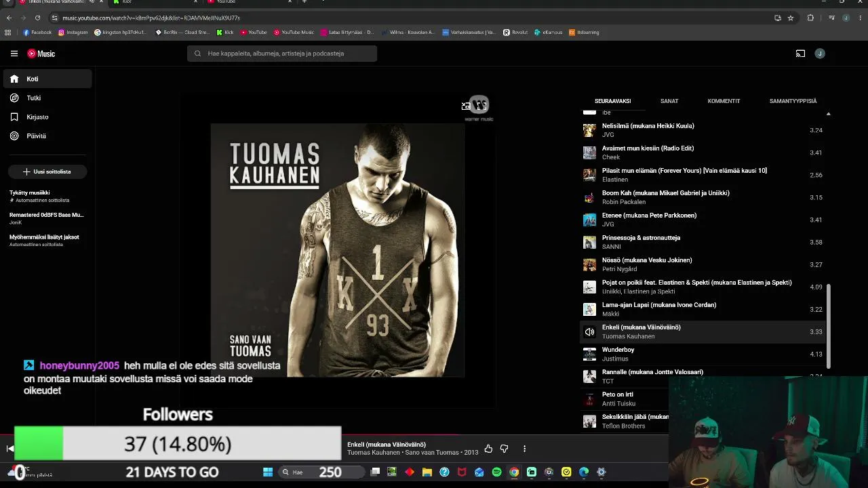
Task: Select Koti in the sidebar
Action: pos(47,79)
